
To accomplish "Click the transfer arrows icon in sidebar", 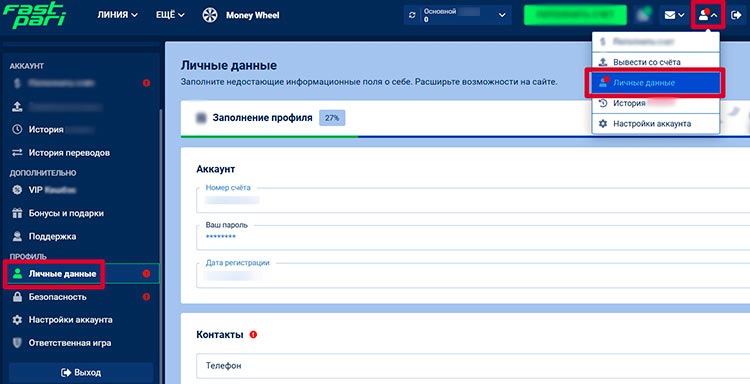I will pyautogui.click(x=17, y=153).
